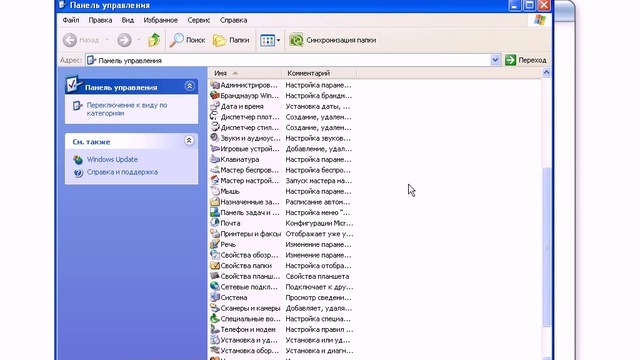Sort by the Комментарий column header

pos(319,73)
